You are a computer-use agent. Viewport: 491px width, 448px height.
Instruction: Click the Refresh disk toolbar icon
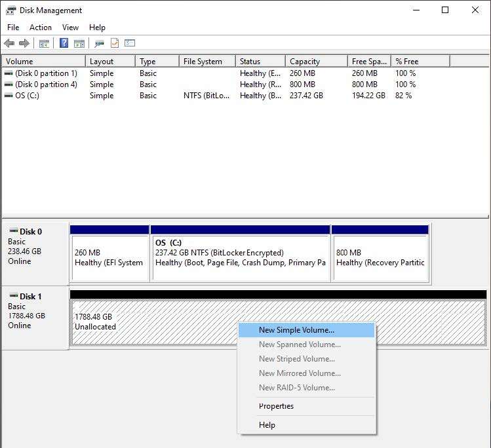coord(99,43)
